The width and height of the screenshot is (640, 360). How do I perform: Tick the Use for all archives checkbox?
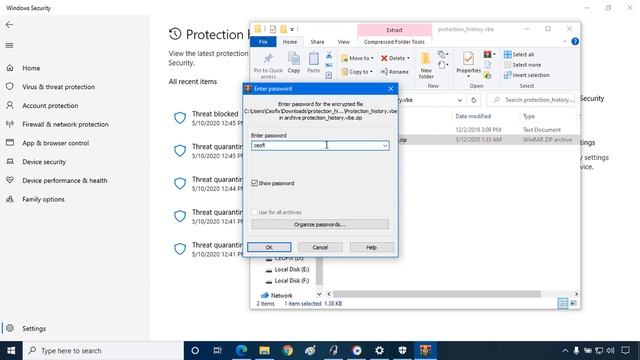coord(255,212)
